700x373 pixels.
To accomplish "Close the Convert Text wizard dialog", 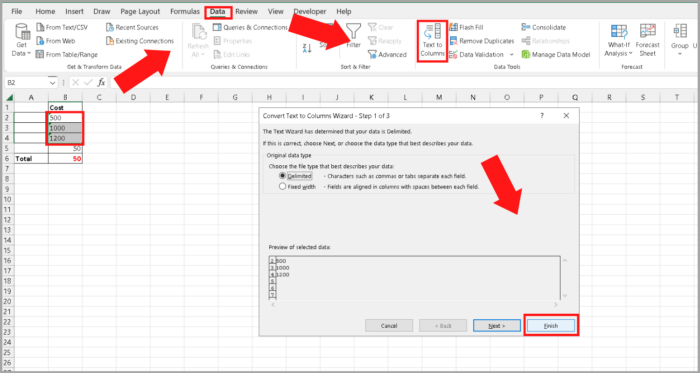I will (x=566, y=116).
